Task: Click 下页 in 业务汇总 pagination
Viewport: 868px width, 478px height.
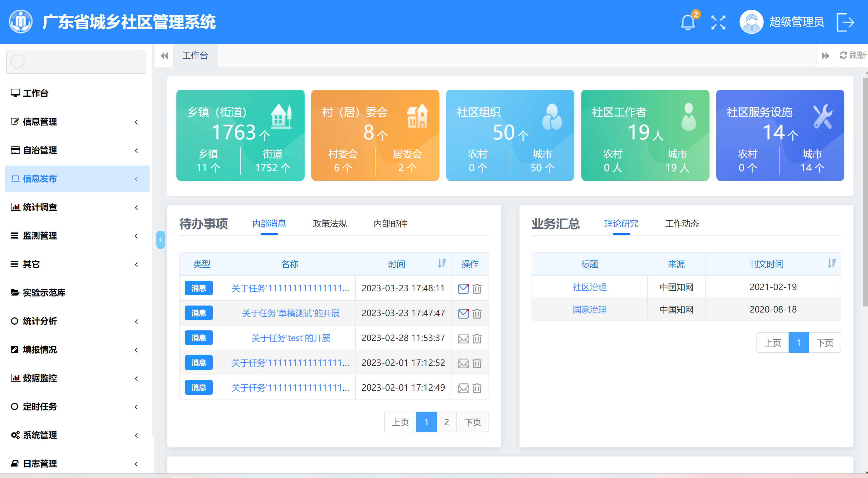Action: (x=825, y=343)
